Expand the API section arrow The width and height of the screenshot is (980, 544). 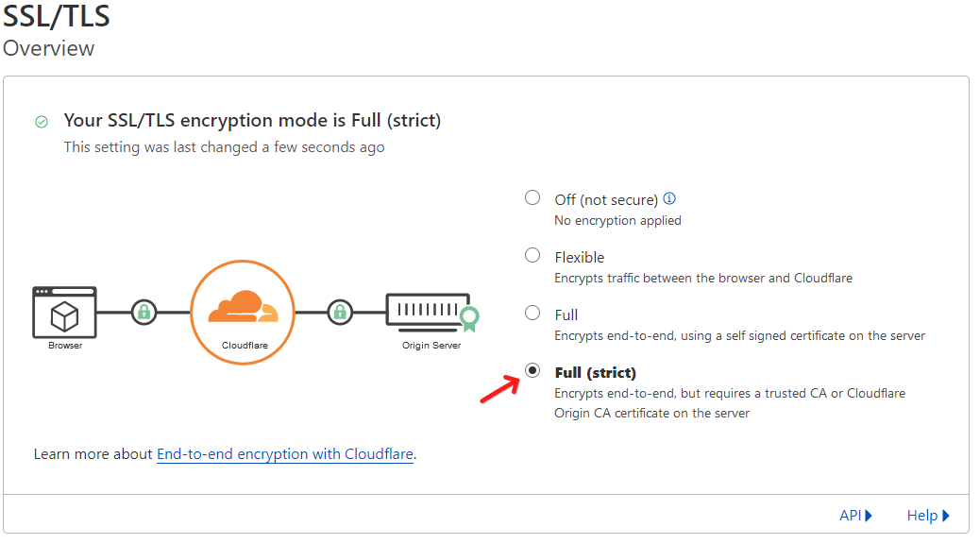click(869, 516)
